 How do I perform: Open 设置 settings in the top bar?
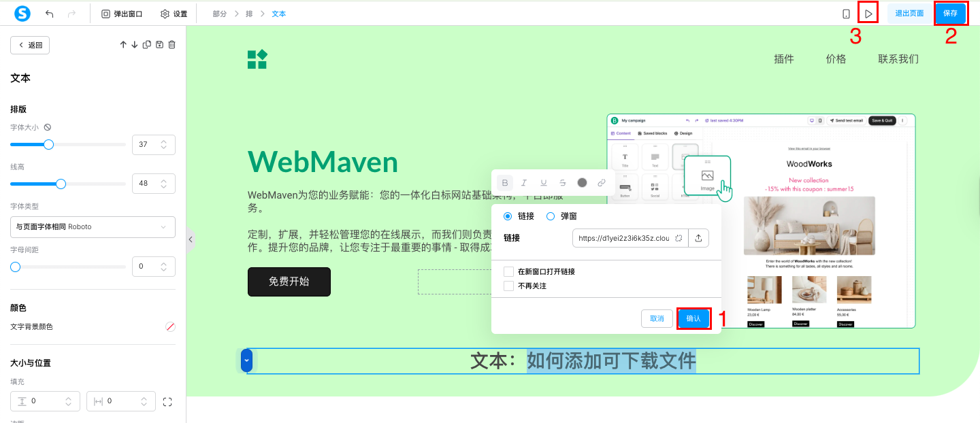(x=174, y=14)
